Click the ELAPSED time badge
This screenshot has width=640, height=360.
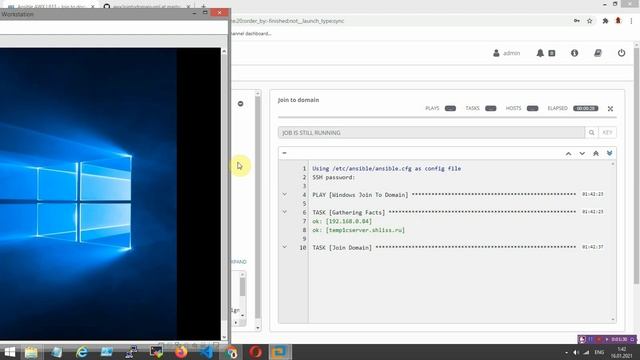pos(586,109)
